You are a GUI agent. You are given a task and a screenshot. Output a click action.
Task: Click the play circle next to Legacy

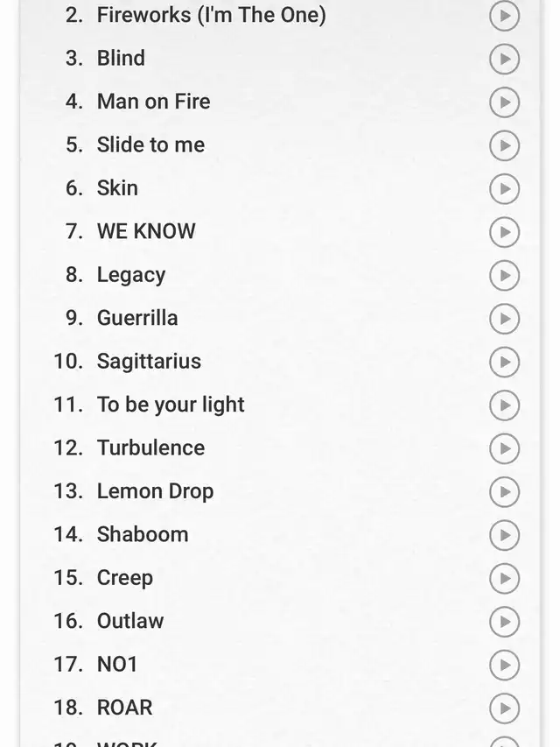504,275
